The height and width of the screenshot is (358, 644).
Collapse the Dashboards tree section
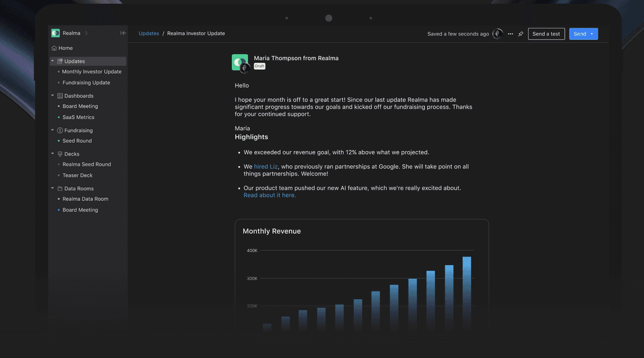(x=53, y=96)
